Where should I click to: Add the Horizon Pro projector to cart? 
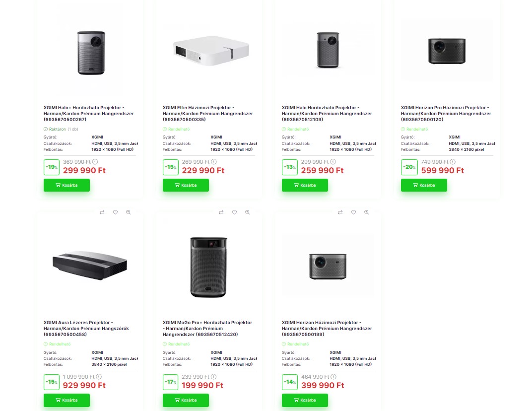[424, 185]
